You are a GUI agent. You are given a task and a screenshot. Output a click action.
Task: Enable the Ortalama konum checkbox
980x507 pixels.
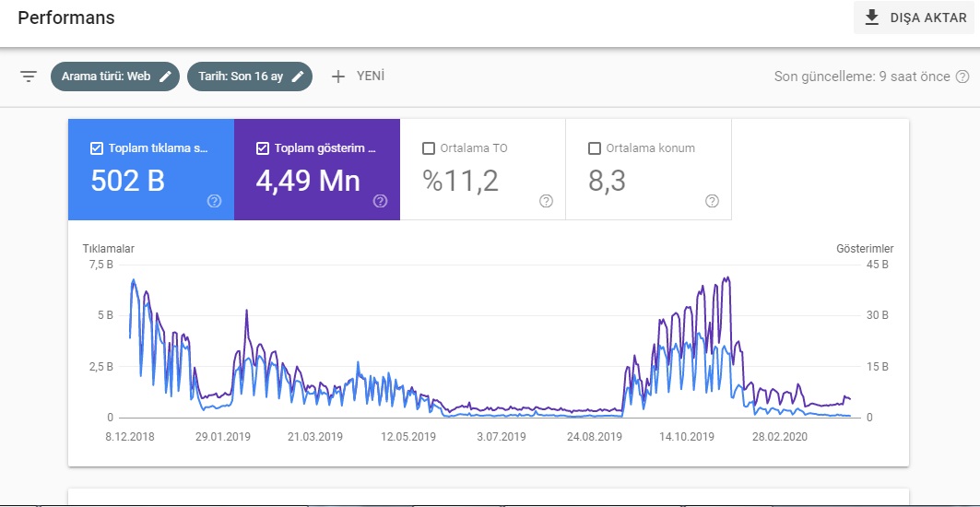(595, 148)
